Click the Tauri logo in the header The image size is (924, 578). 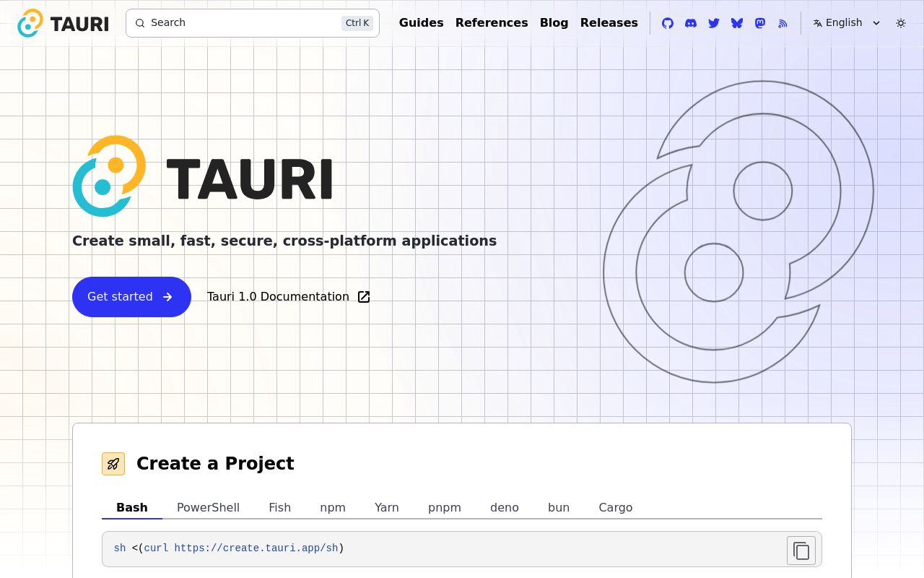[x=30, y=22]
